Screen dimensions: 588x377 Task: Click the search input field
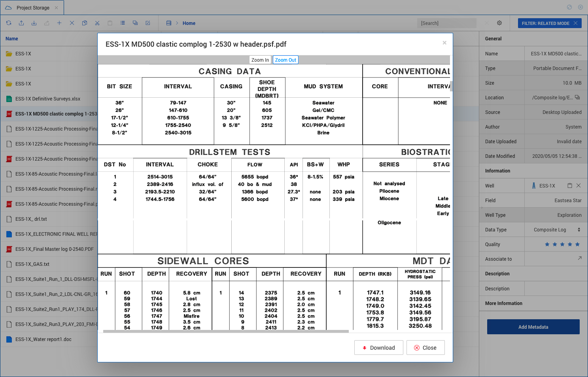(446, 23)
